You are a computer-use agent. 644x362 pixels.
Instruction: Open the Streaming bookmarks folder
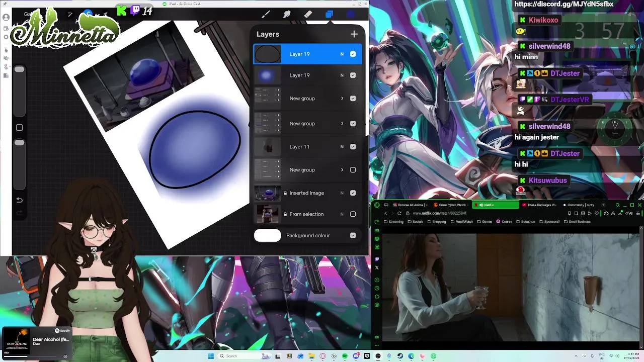[x=393, y=222]
